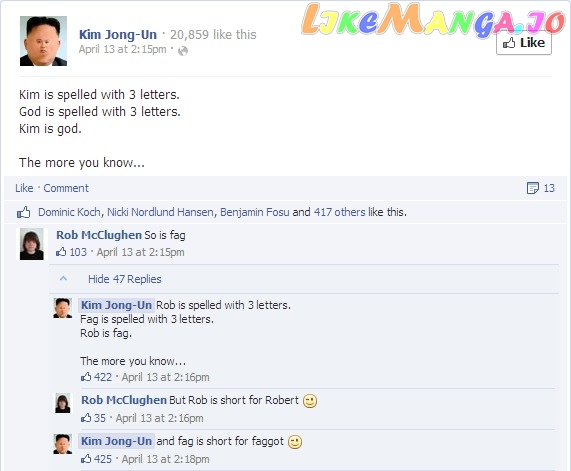The height and width of the screenshot is (471, 571).
Task: Click the large Kim Jong-Un profile picture
Action: point(43,41)
